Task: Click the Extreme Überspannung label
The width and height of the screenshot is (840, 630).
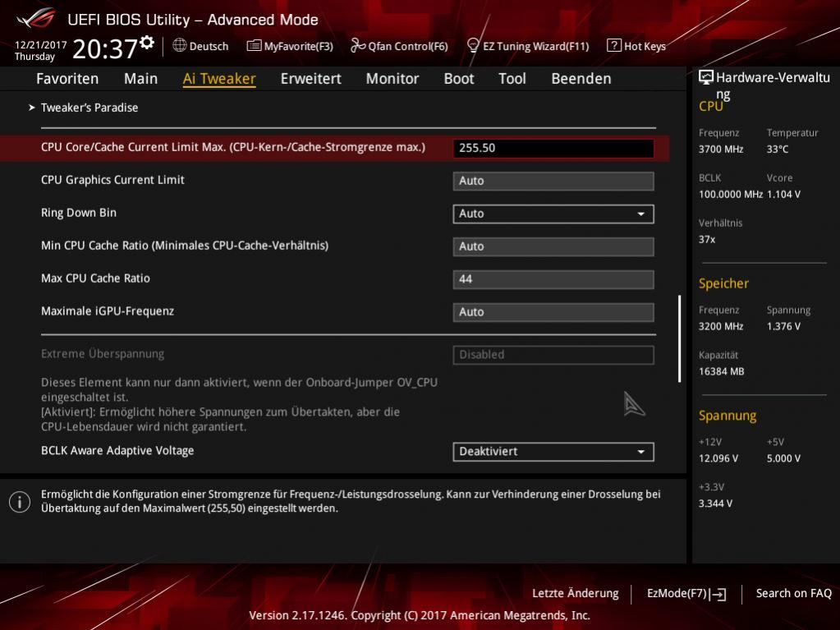Action: pyautogui.click(x=103, y=353)
